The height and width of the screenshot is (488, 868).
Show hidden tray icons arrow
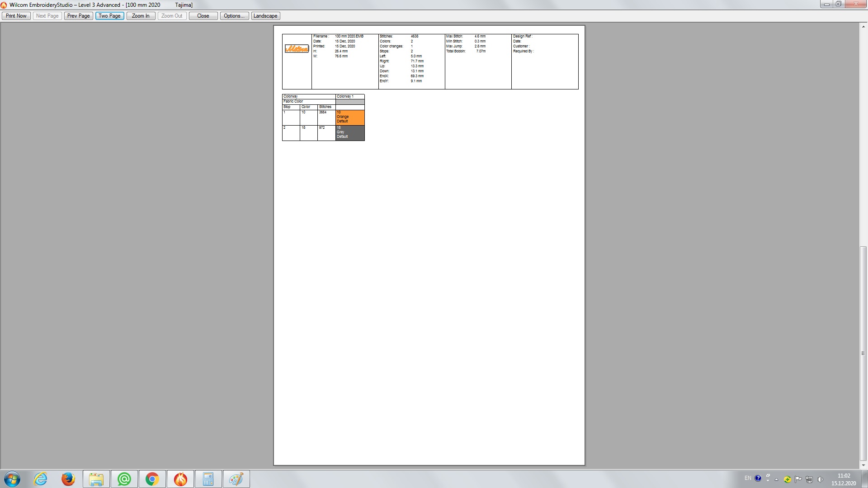777,479
